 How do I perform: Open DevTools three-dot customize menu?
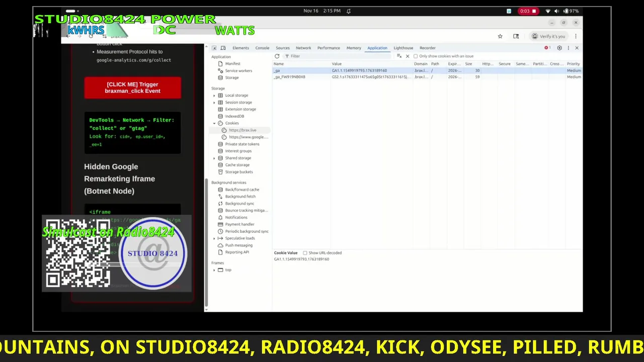[x=569, y=48]
